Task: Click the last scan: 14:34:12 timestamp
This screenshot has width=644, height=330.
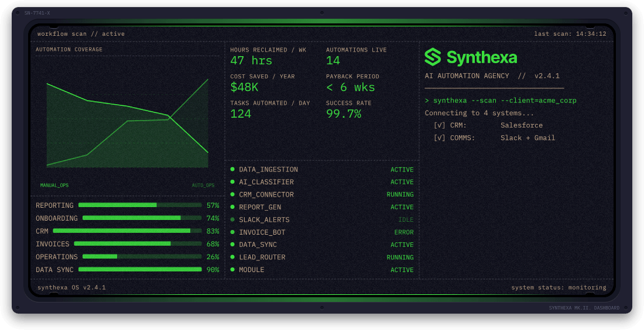Action: click(570, 34)
